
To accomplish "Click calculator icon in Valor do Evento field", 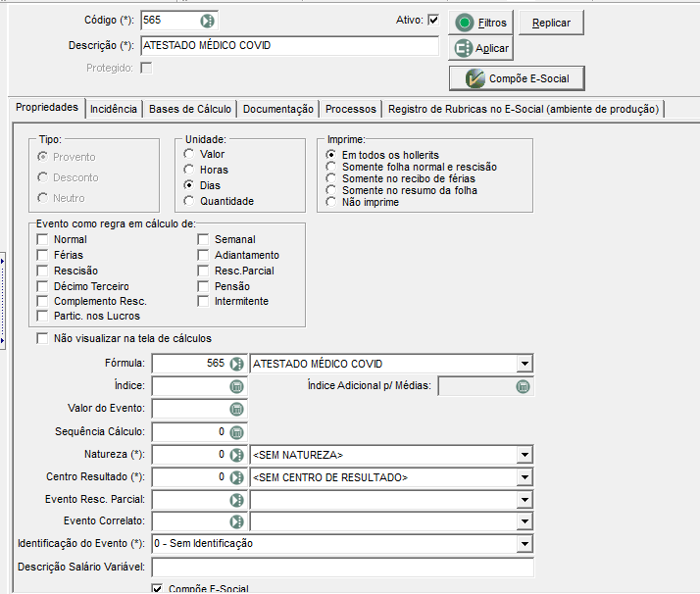I will tap(236, 409).
